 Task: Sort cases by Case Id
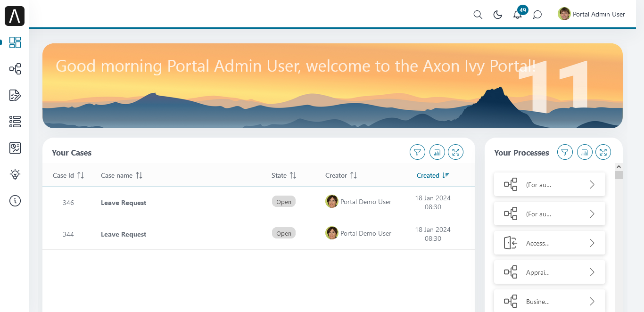pyautogui.click(x=68, y=175)
